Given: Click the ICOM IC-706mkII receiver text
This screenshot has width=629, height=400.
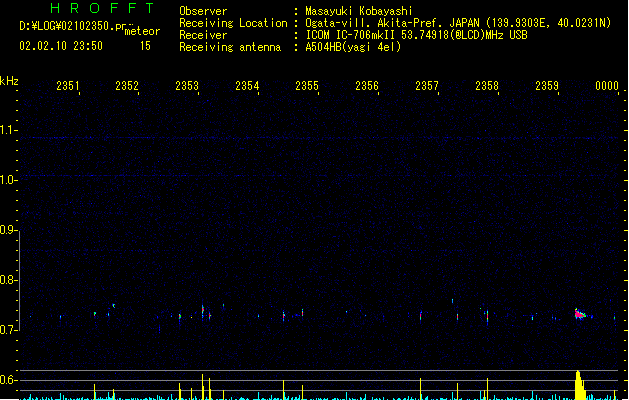Looking at the screenshot, I should pos(416,35).
